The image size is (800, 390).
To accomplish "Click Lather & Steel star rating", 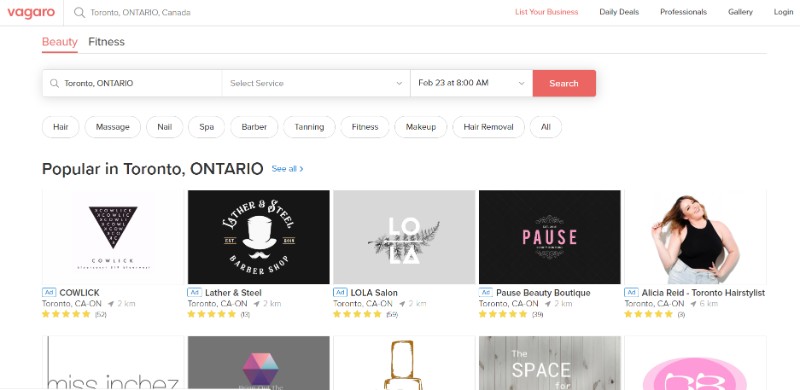I will click(x=212, y=314).
